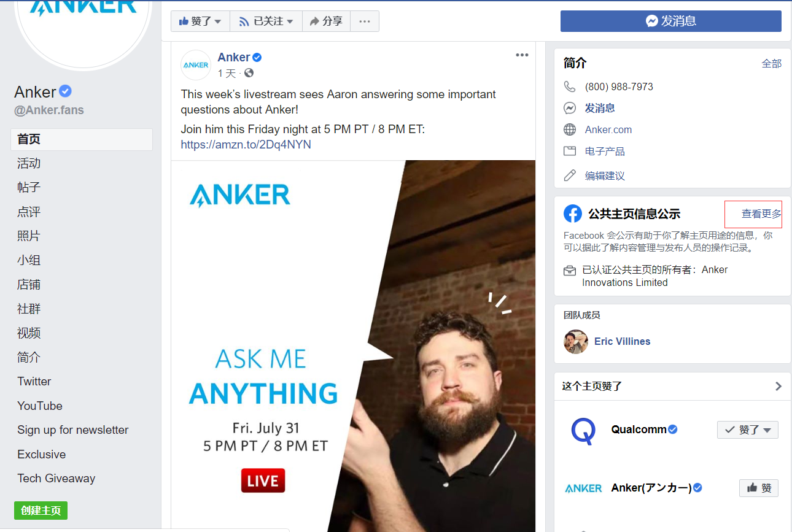Click the Messenger icon beside 发消息 link
Image resolution: width=792 pixels, height=532 pixels.
[x=570, y=108]
